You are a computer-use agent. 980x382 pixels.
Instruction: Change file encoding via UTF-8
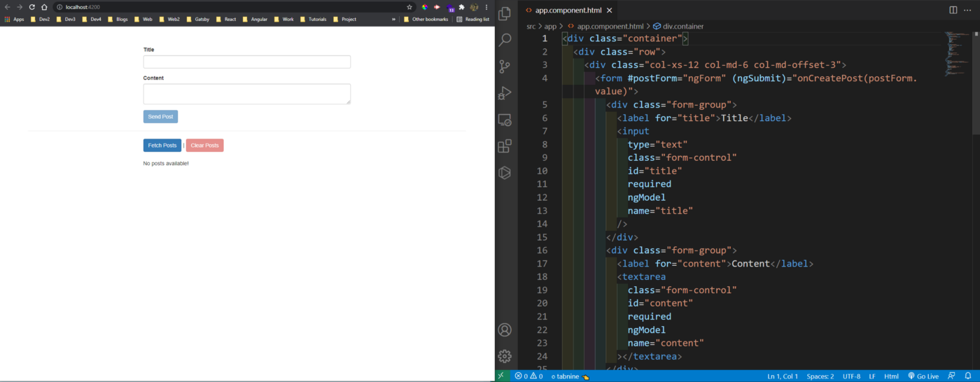(851, 376)
